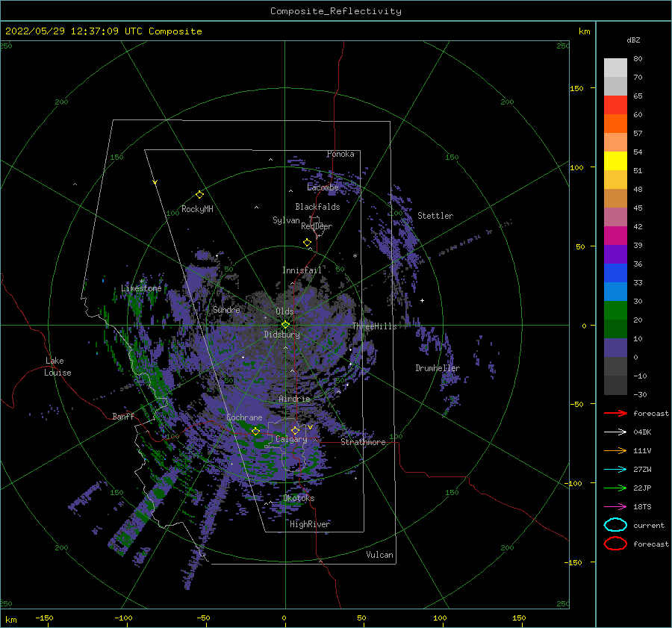Click the yellow diamond marker beside RockyMH
Image resolution: width=672 pixels, height=628 pixels.
tap(199, 195)
